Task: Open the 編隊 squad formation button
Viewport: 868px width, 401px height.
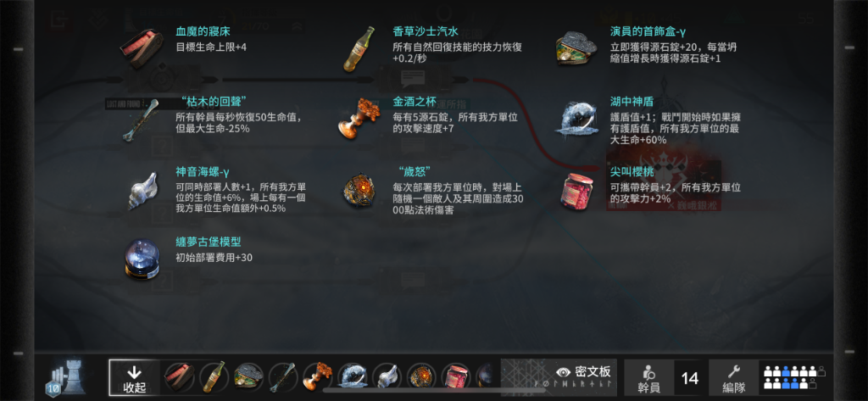Action: 733,379
